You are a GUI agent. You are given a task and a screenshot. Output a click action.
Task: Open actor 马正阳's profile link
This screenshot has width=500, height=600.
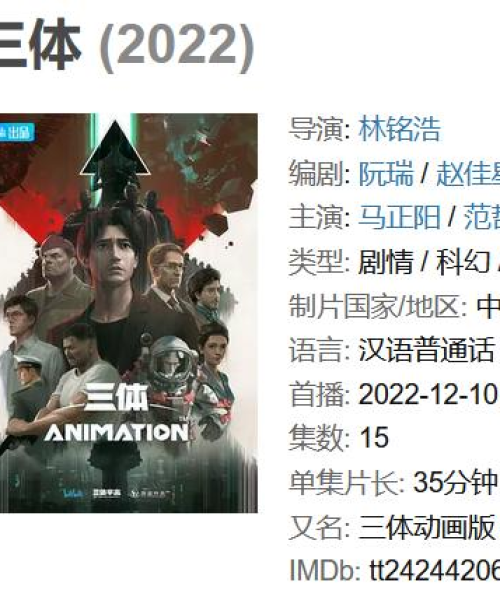pyautogui.click(x=399, y=217)
